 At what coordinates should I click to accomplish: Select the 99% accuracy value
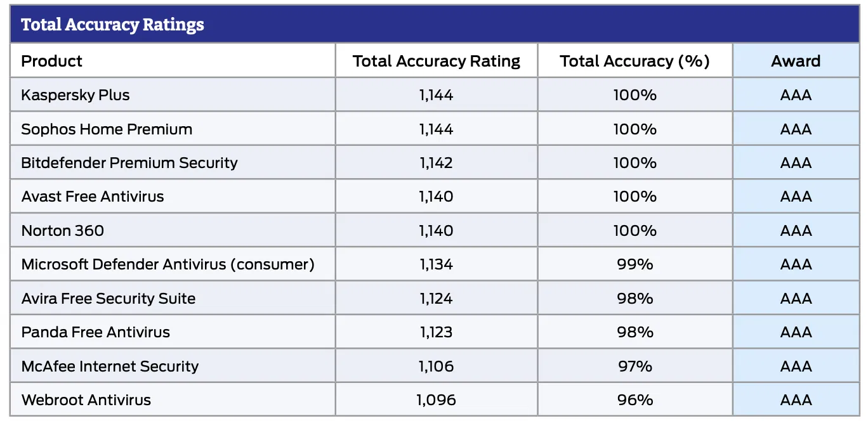(635, 264)
